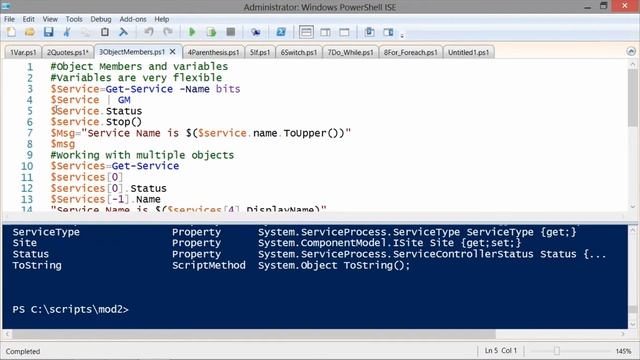Run selection toolbar icon
This screenshot has height=360, width=640.
pyautogui.click(x=211, y=32)
